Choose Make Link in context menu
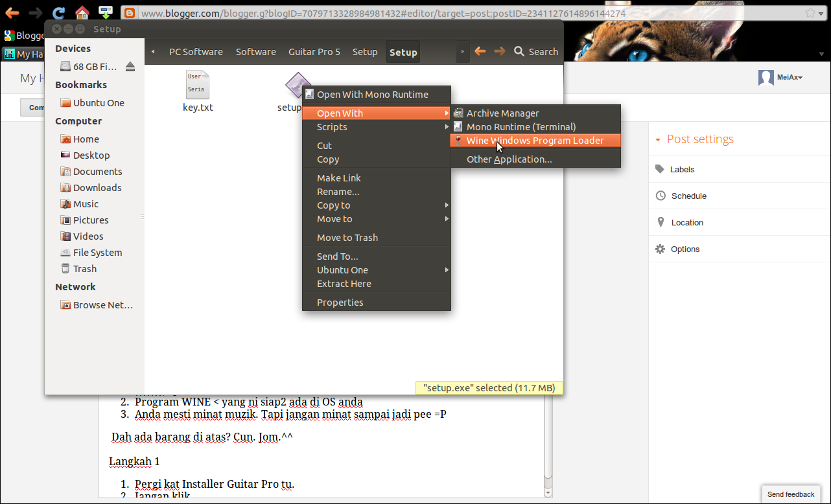This screenshot has width=831, height=504. pos(377,178)
